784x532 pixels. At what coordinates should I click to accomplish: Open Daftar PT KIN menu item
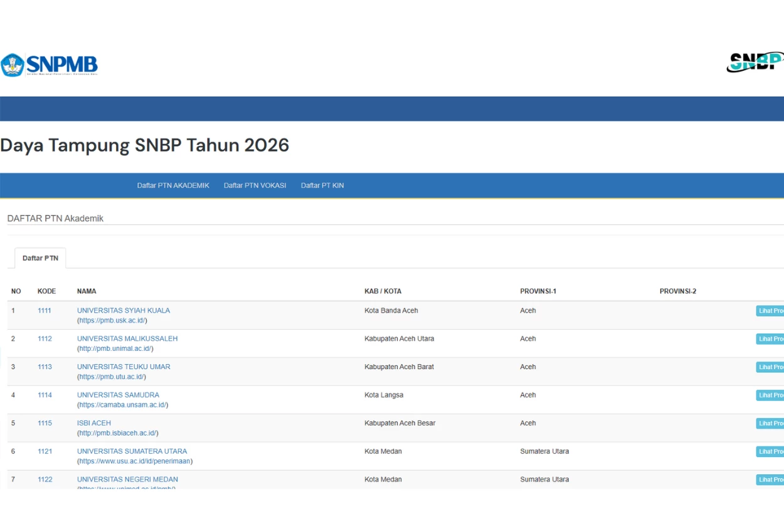coord(322,185)
